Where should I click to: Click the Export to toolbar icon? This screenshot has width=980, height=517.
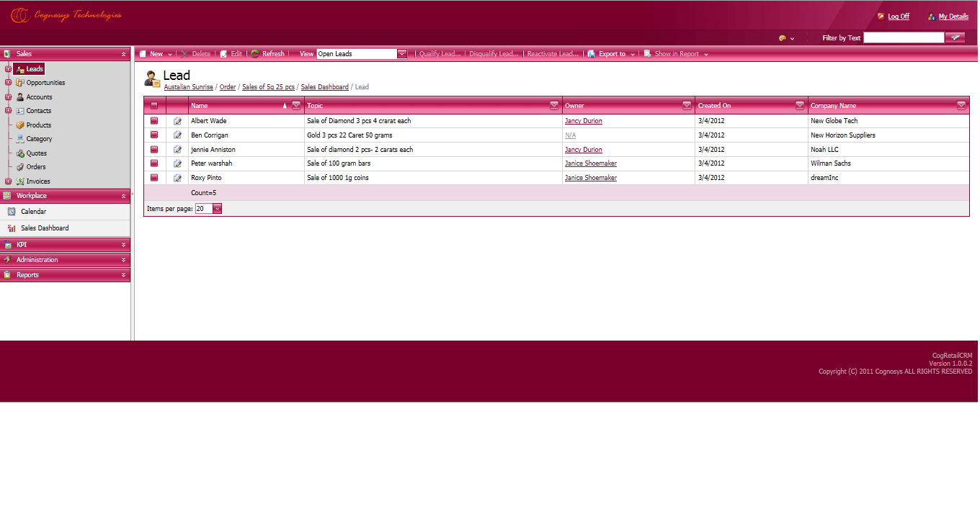pyautogui.click(x=592, y=54)
